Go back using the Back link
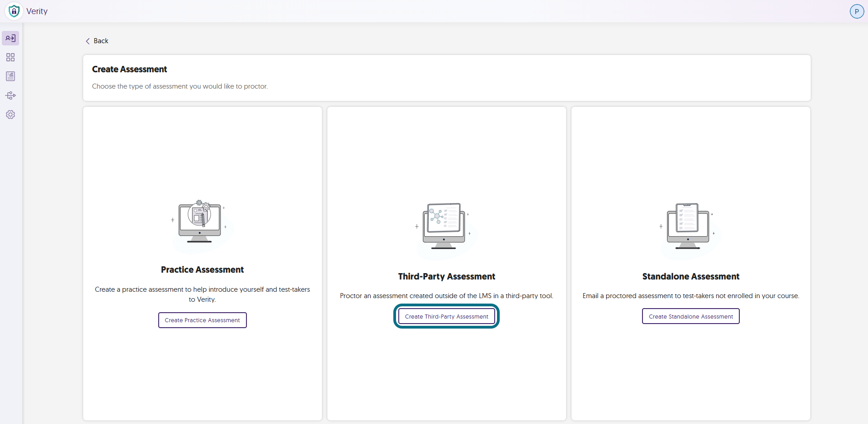 [97, 41]
